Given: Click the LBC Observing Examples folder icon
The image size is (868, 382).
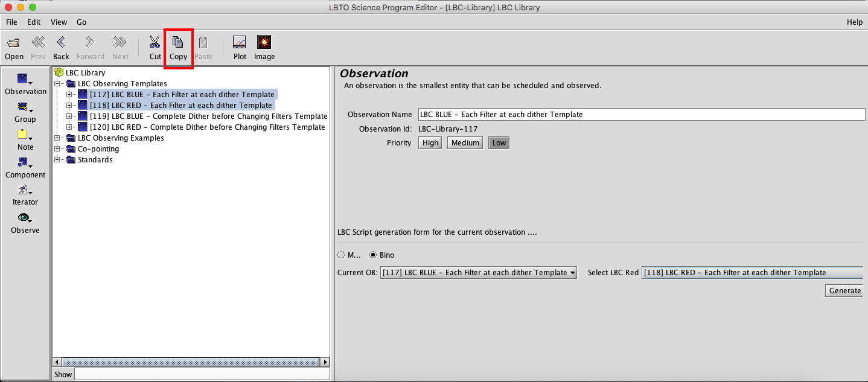Looking at the screenshot, I should pyautogui.click(x=71, y=138).
